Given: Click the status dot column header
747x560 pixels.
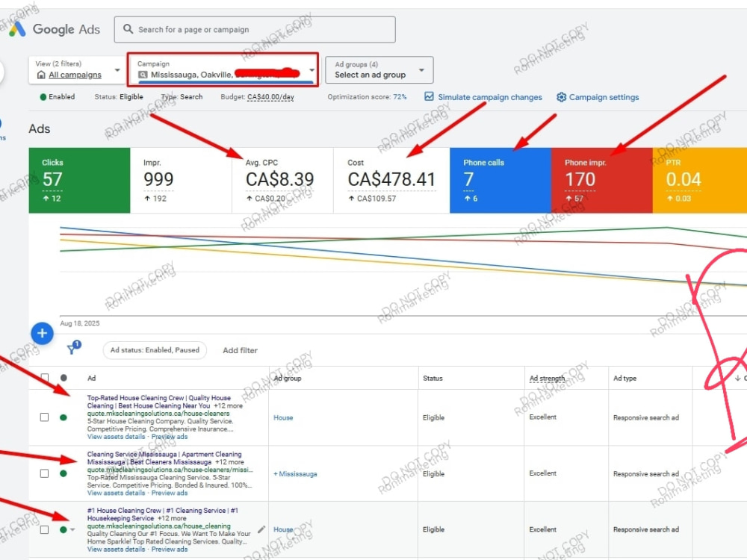Looking at the screenshot, I should (x=63, y=378).
